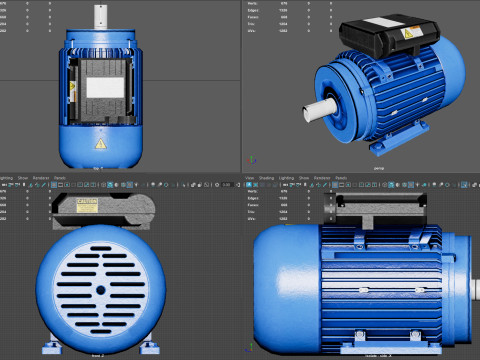Viewport: 480px width, 360px height.
Task: Enable X-ray joints in front view panel
Action: point(207,184)
